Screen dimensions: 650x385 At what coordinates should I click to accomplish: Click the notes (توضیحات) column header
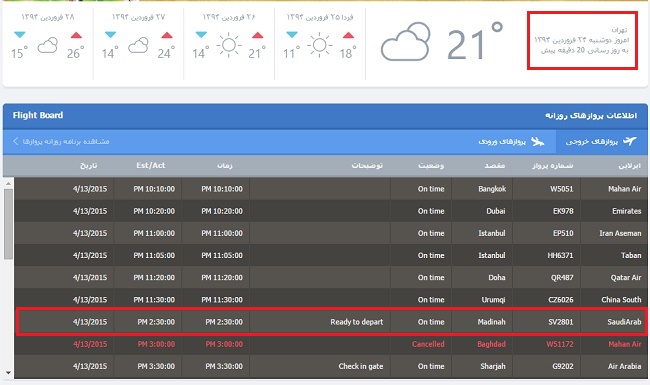click(367, 165)
